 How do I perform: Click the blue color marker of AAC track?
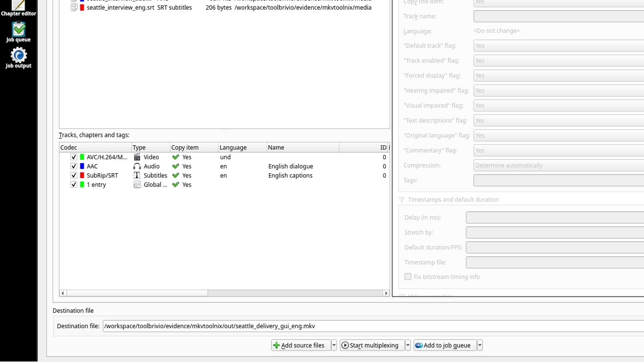coord(82,166)
